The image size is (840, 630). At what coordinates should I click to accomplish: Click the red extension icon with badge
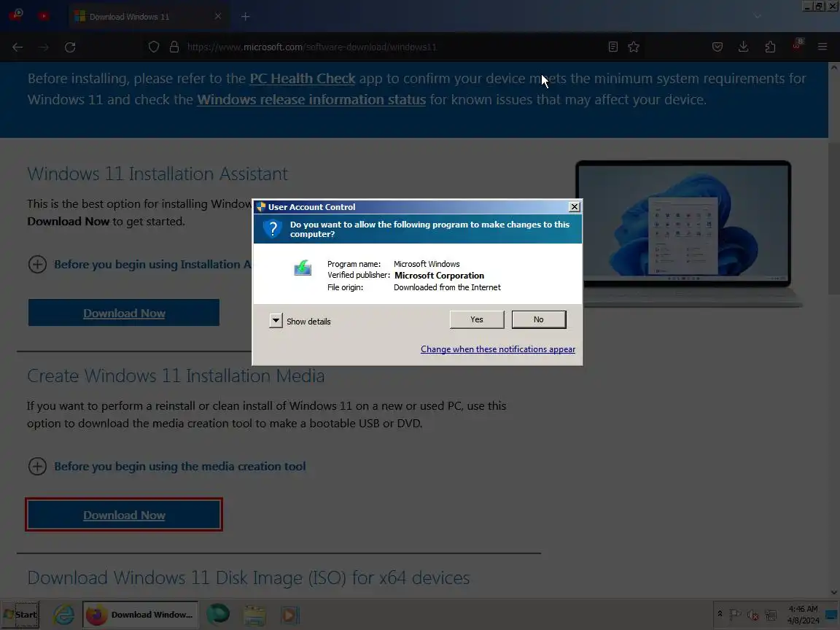tap(797, 45)
